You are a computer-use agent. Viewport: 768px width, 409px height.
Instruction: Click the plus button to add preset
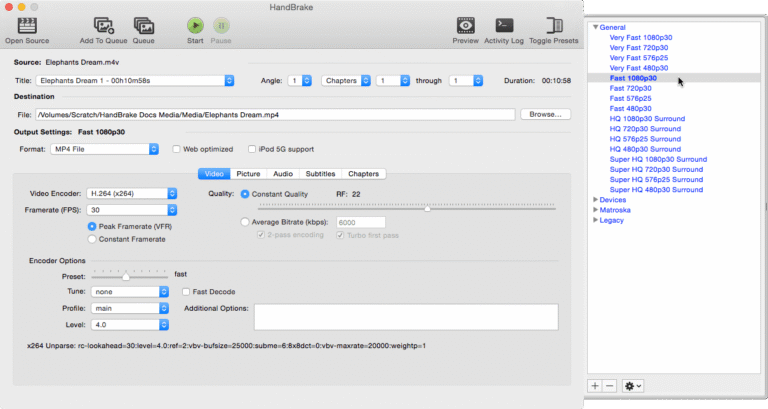tap(595, 386)
